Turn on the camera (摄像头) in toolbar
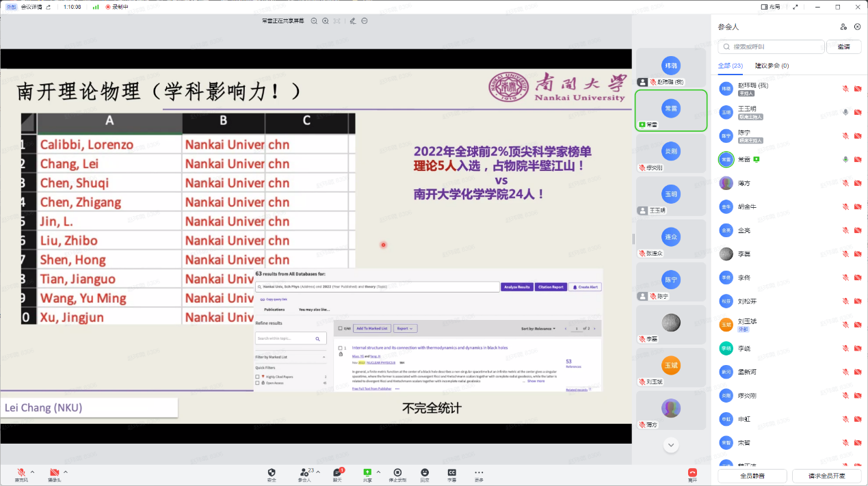The image size is (868, 486). (54, 472)
